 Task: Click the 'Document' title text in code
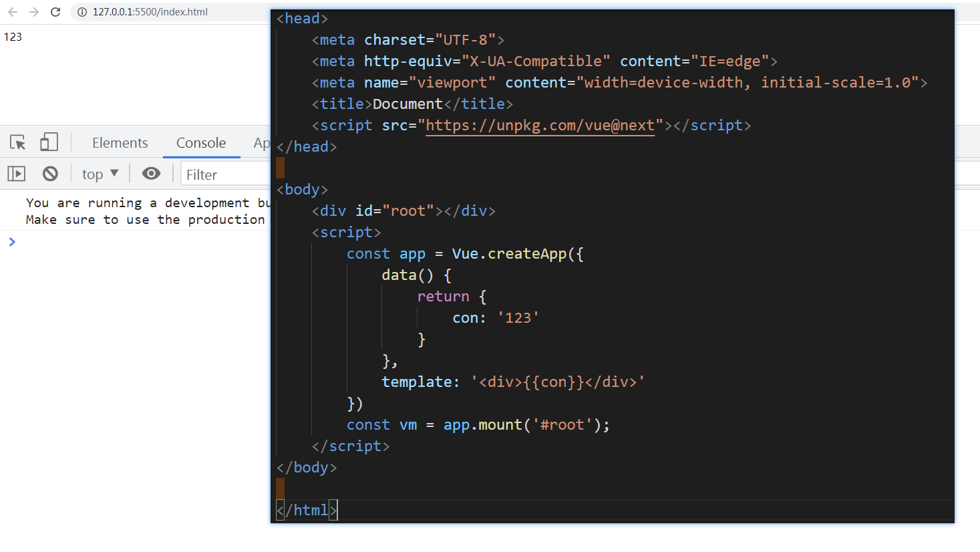[407, 104]
